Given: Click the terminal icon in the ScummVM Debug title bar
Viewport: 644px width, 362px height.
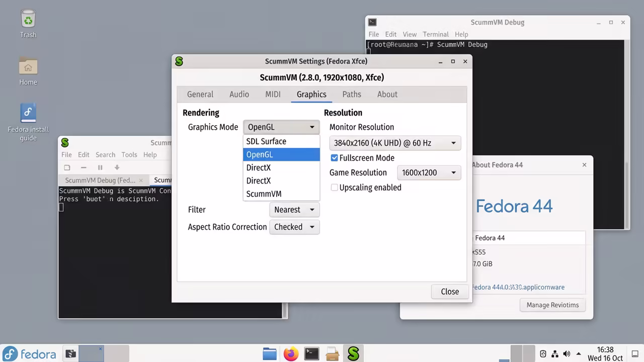Looking at the screenshot, I should tap(372, 22).
